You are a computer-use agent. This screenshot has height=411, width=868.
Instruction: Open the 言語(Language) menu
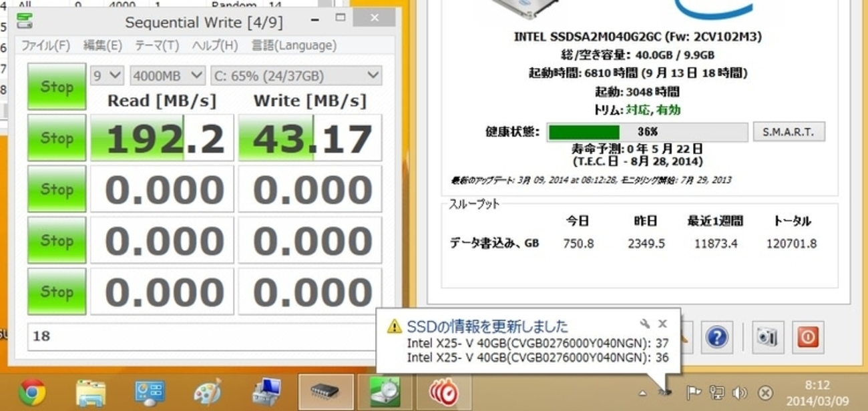[294, 45]
